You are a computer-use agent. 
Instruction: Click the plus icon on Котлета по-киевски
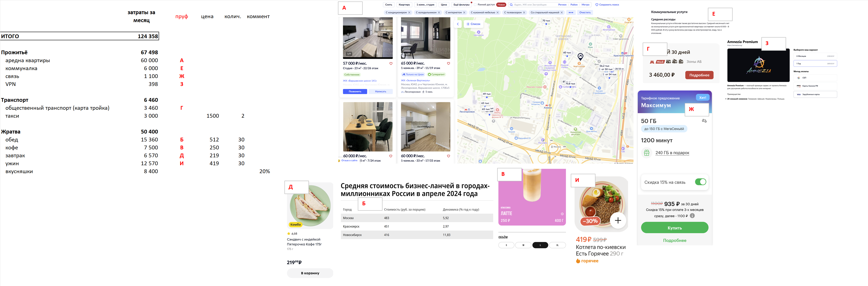618,221
